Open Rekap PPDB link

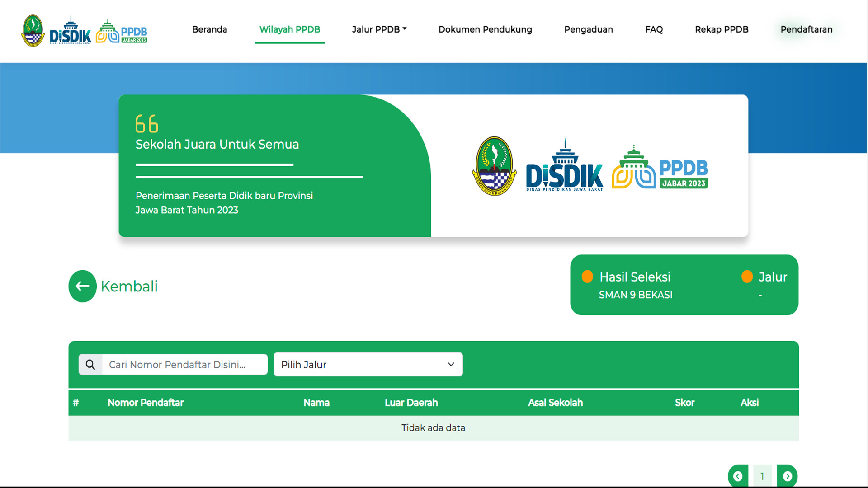click(722, 29)
